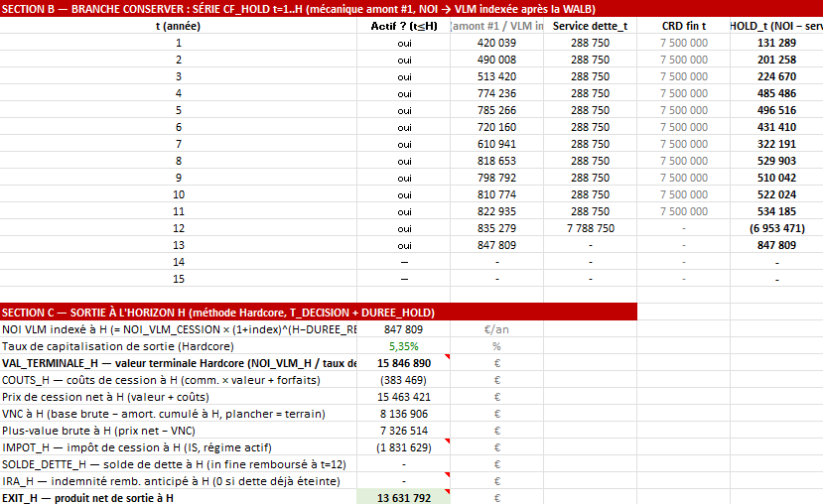Select NOI value 810 774
The width and height of the screenshot is (823, 504).
(496, 194)
